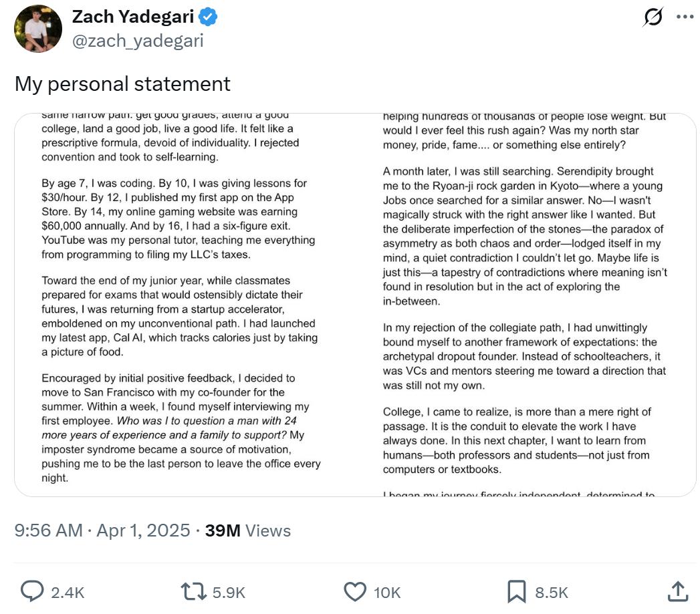Screen dimensions: 700x614
Task: Open the share upload icon
Action: (x=678, y=591)
